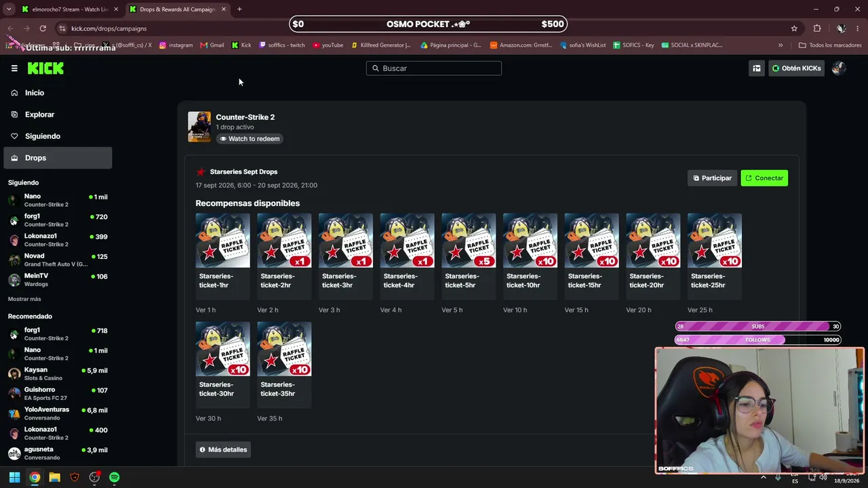View site information icon in address bar
The height and width of the screenshot is (488, 868).
pos(62,28)
